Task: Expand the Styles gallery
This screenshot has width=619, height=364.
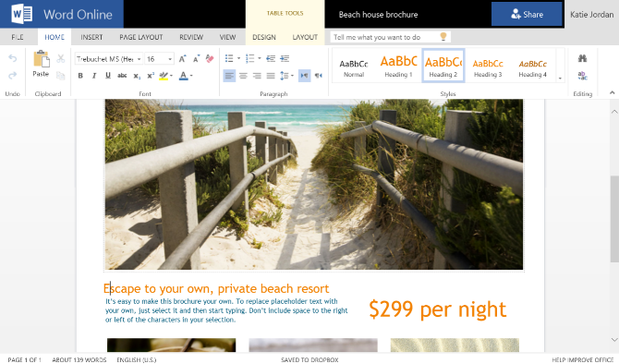Action: (x=560, y=79)
